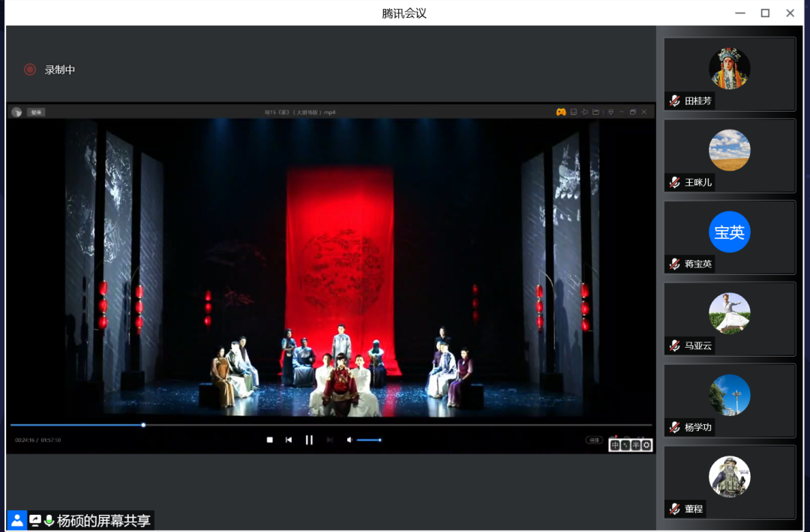Select participant name 蒋宝英

point(698,264)
